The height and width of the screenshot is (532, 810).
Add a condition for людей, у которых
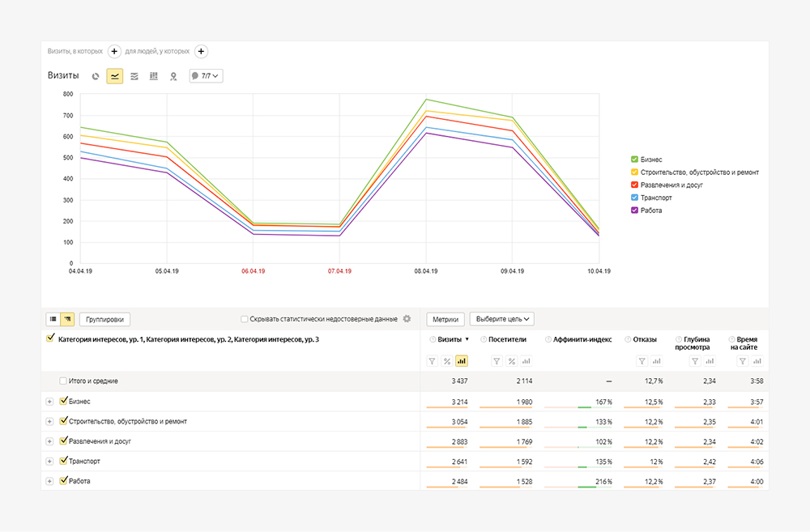coord(201,52)
